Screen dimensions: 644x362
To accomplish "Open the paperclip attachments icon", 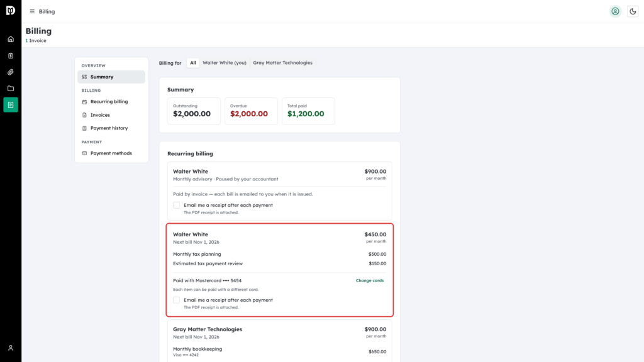I will pos(11,72).
